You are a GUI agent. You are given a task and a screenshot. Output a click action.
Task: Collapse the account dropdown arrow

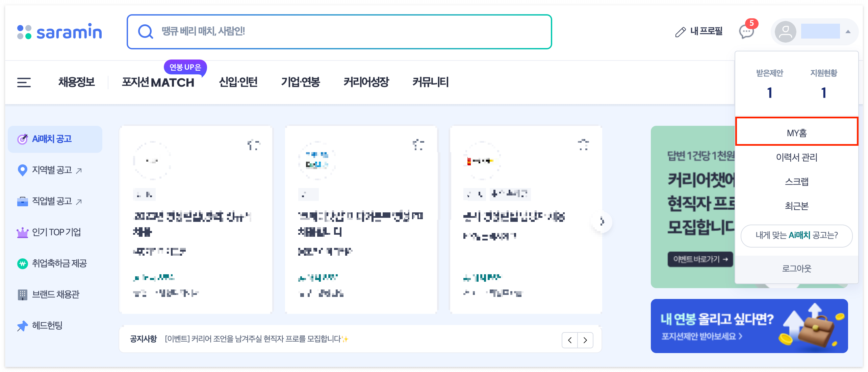point(848,32)
